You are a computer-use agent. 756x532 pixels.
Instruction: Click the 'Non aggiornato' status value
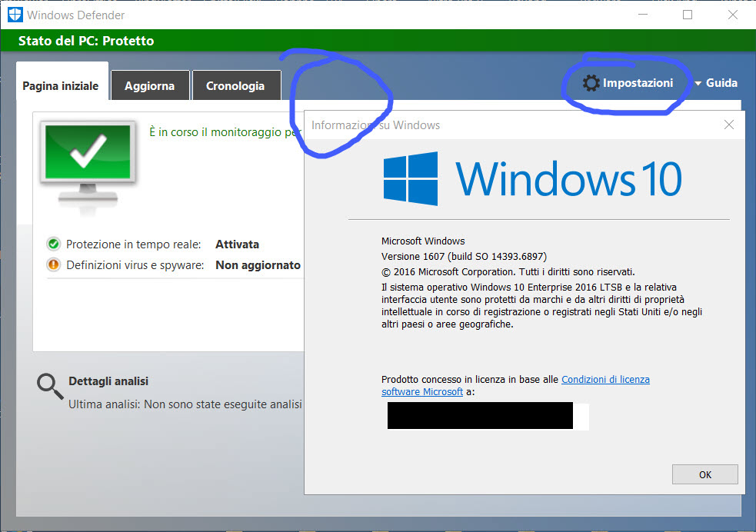pos(258,265)
